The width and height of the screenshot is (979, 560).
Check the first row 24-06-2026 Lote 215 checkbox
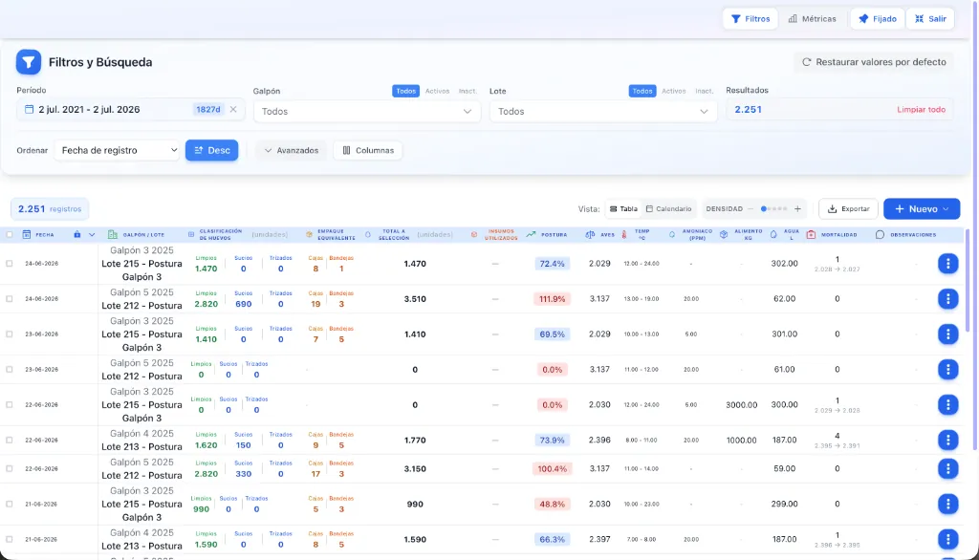pyautogui.click(x=10, y=264)
